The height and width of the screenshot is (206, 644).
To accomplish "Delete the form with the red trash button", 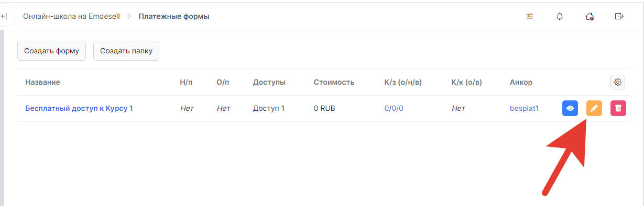I will point(618,108).
